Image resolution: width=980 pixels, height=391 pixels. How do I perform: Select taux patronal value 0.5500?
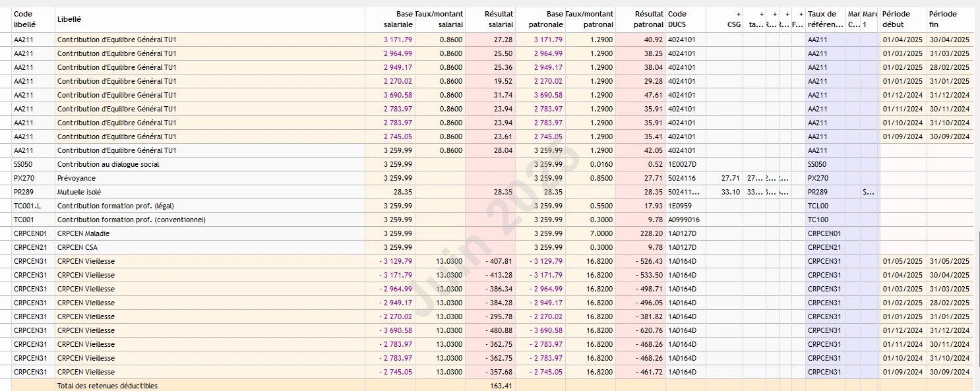point(601,206)
